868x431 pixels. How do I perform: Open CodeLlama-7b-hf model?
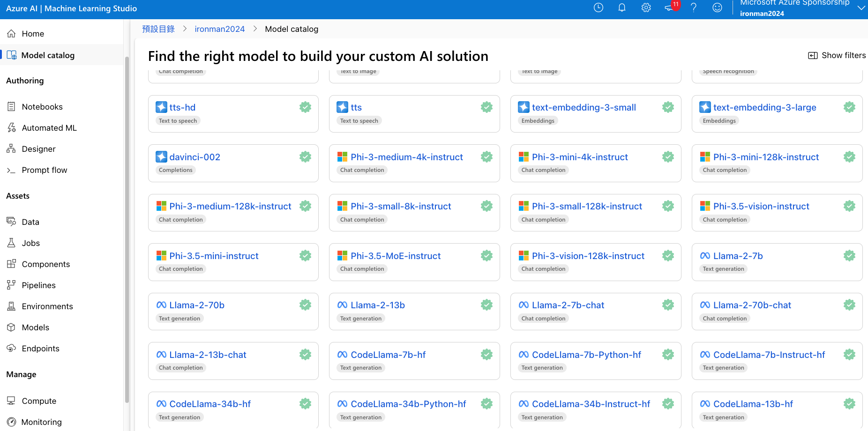[388, 355]
